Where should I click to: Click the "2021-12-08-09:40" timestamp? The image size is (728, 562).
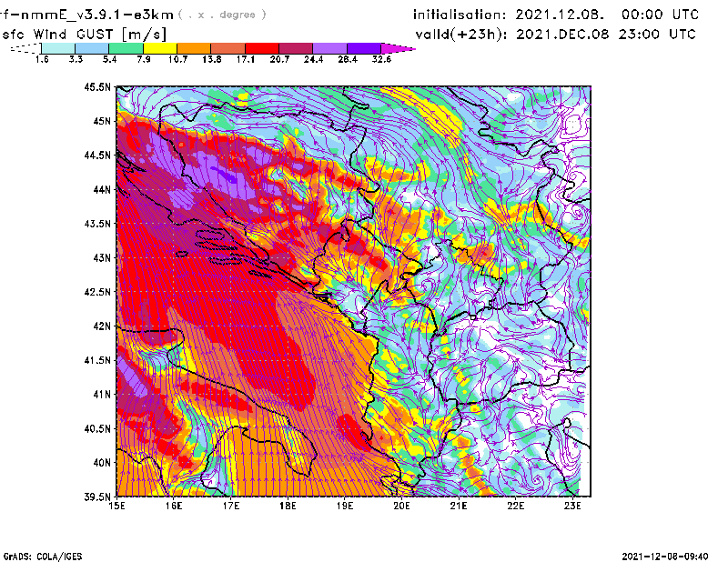(665, 556)
